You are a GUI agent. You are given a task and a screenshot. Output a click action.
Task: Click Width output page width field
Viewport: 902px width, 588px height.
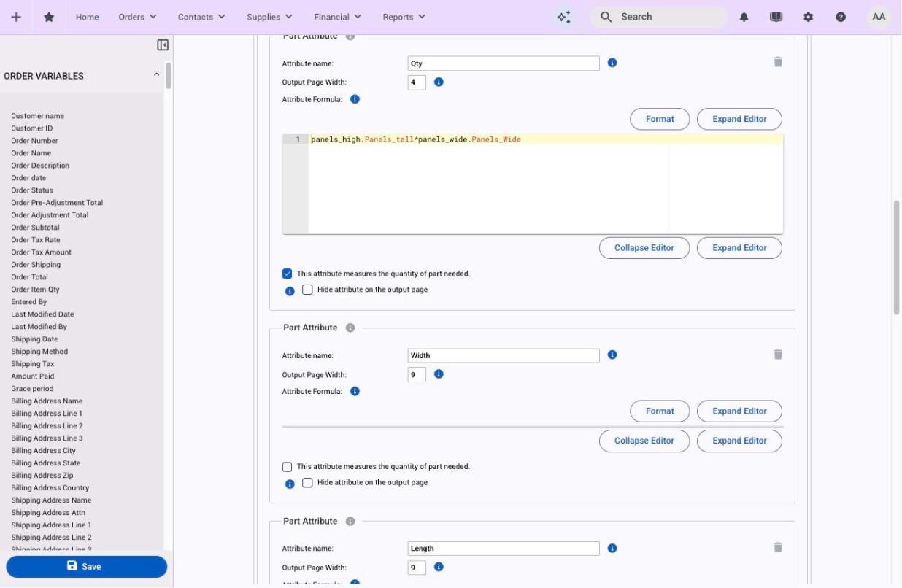coord(417,374)
